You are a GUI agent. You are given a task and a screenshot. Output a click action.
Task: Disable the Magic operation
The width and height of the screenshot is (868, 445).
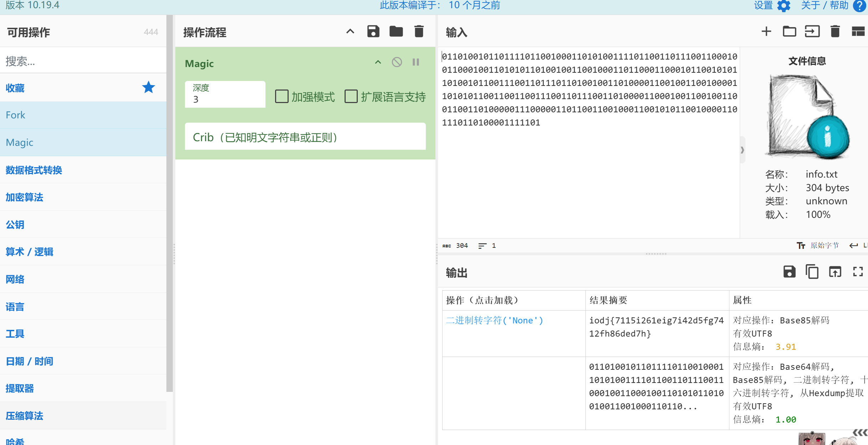(x=397, y=62)
